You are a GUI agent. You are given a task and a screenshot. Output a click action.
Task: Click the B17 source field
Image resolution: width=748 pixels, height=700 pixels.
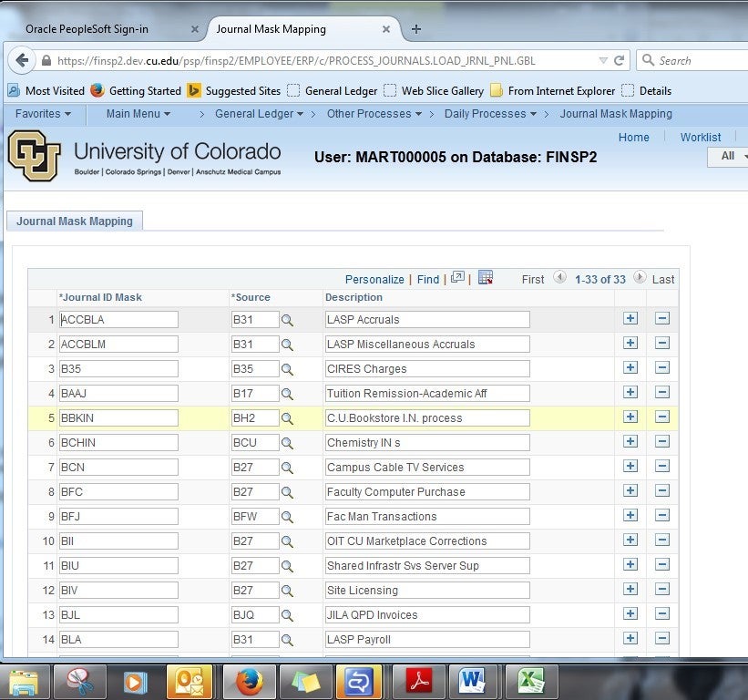(255, 393)
